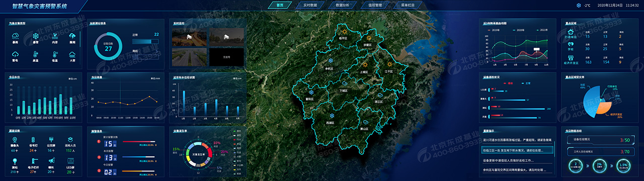The image size is (644, 181).
Task: Open the first live monitoring camera thumbnail
Action: 189,37
